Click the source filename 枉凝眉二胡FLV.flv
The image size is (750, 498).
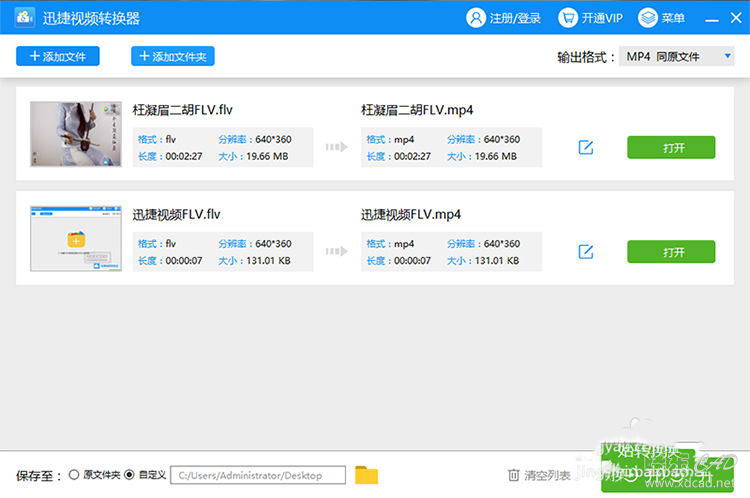pyautogui.click(x=182, y=110)
